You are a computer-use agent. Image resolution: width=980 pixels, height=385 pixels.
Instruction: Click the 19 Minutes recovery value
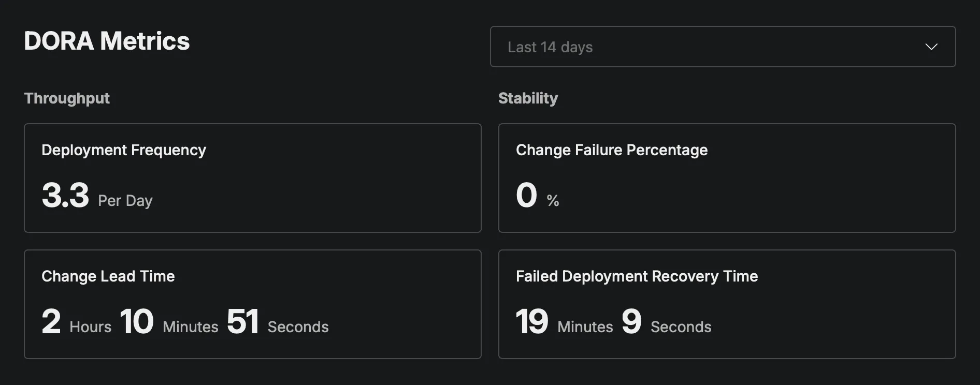tap(564, 322)
